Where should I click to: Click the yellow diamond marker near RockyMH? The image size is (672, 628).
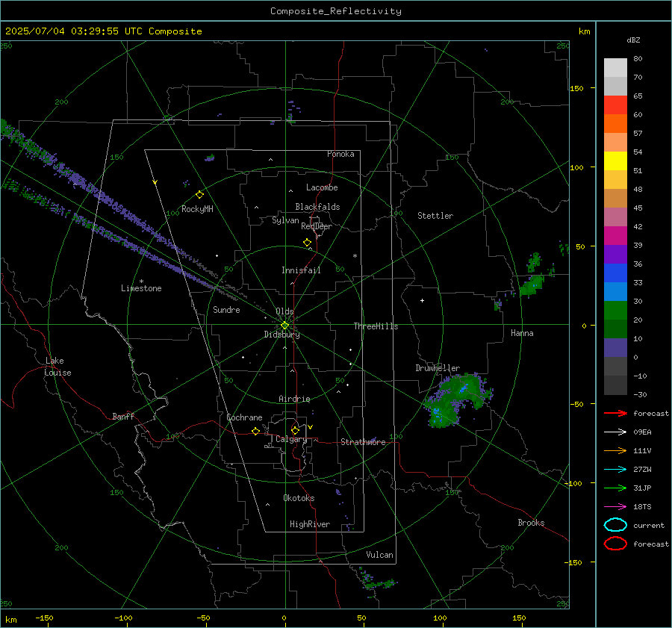199,195
